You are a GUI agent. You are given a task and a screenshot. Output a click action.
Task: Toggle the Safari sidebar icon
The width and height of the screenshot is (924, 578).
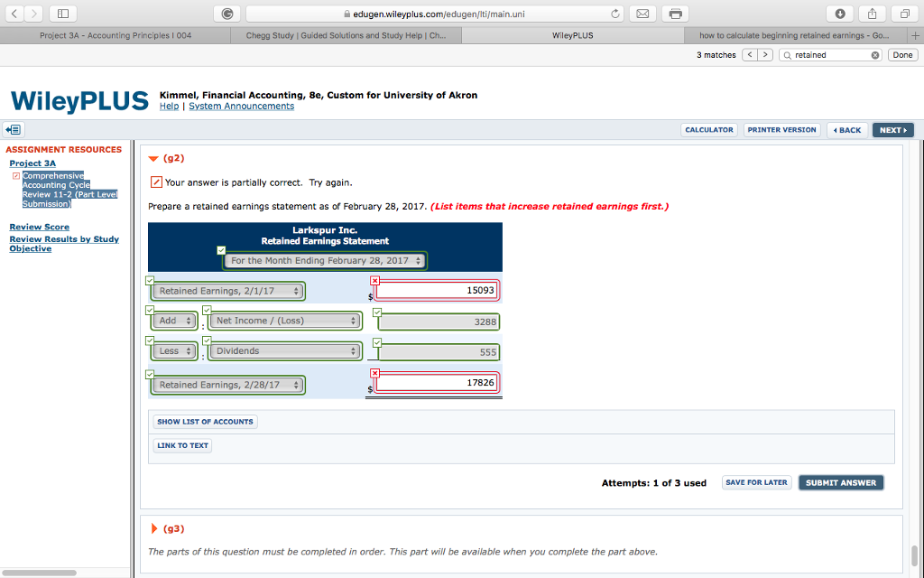63,14
